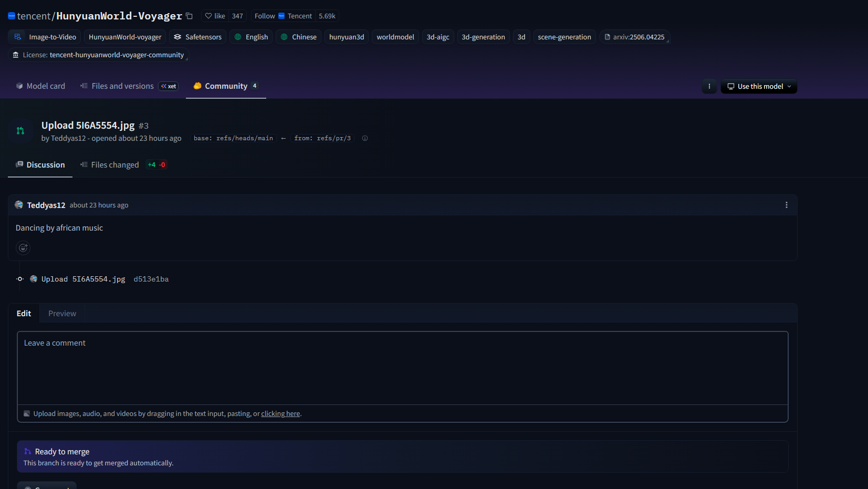Select the Safetensors tag
The height and width of the screenshot is (489, 868).
tap(197, 37)
